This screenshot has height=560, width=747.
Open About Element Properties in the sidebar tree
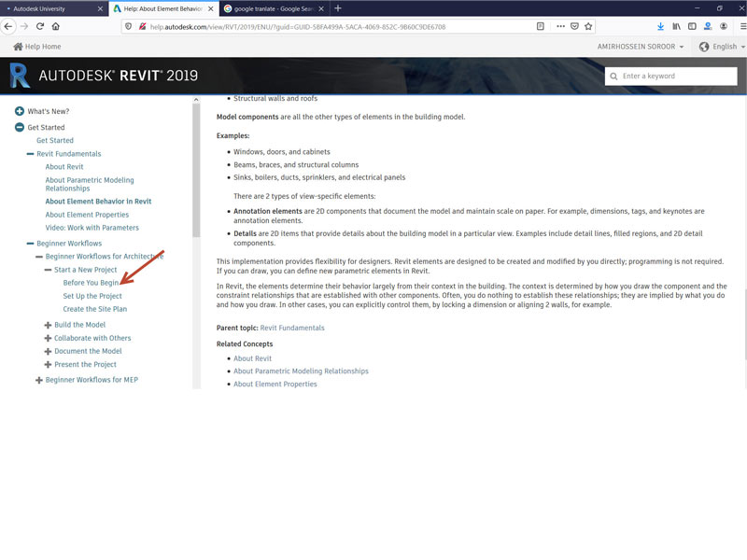pyautogui.click(x=87, y=215)
